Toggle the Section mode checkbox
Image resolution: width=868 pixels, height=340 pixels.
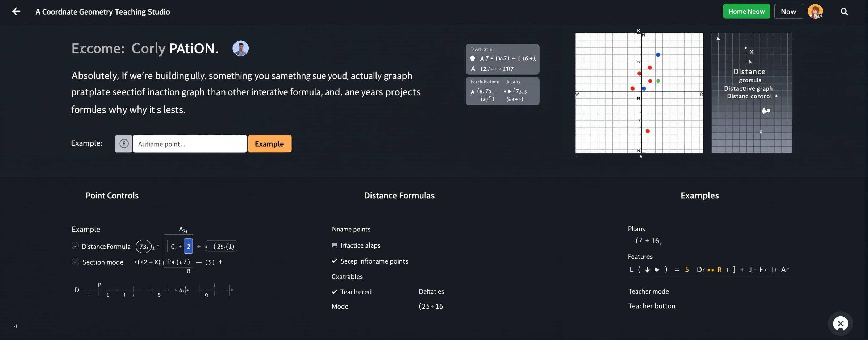coord(76,262)
